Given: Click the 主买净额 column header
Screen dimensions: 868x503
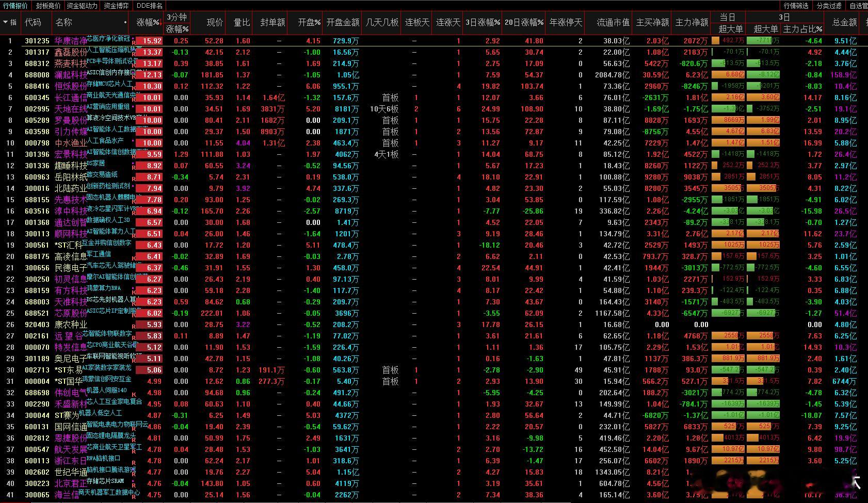Looking at the screenshot, I should point(652,22).
